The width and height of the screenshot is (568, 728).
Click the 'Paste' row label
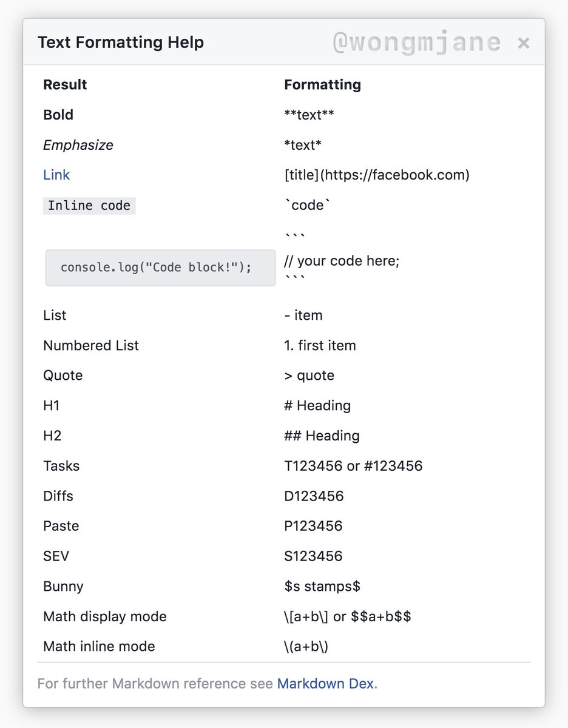pos(61,526)
